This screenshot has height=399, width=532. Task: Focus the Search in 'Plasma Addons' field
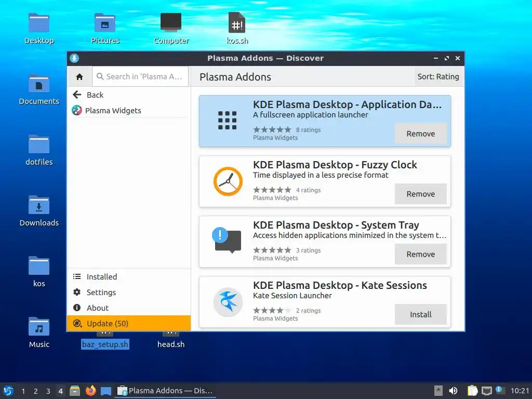pos(140,77)
